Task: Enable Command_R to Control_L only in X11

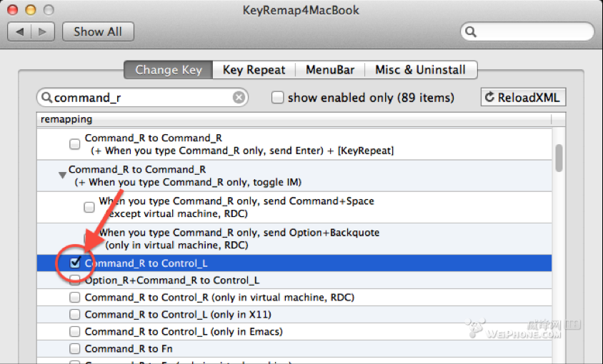Action: (x=74, y=315)
